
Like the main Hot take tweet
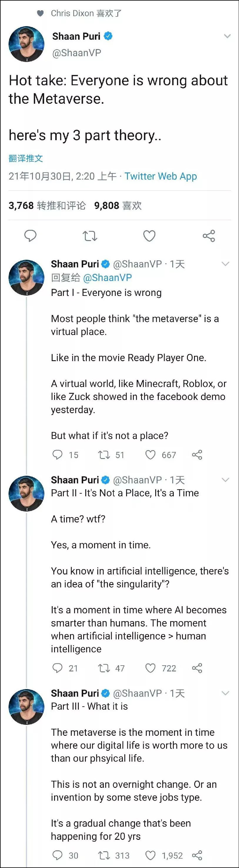[149, 236]
